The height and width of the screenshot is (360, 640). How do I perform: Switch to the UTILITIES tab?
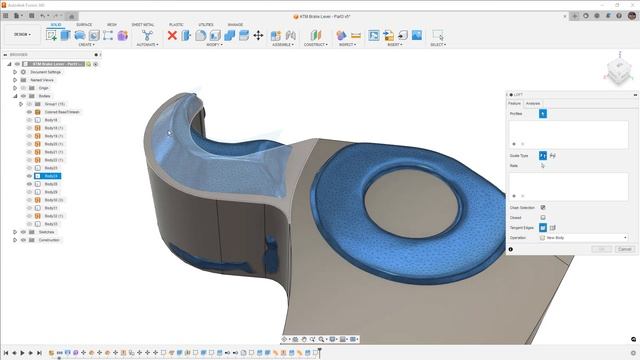206,25
